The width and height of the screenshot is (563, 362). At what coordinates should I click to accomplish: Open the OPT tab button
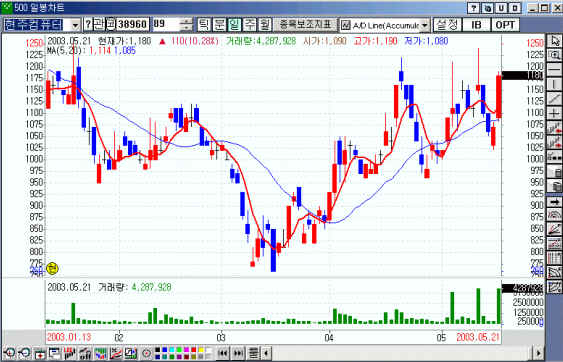[x=504, y=25]
